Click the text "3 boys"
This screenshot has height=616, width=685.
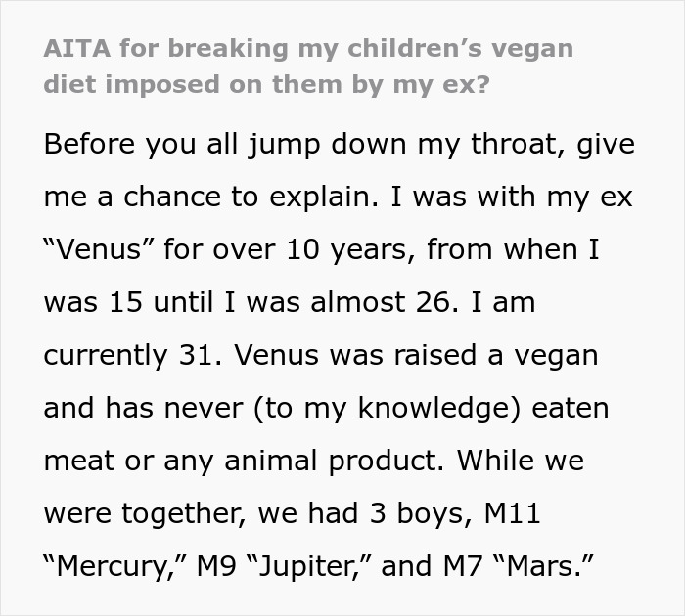coord(421,513)
